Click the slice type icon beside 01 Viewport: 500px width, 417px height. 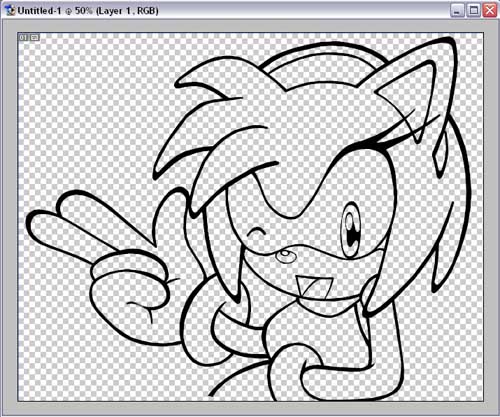point(35,38)
